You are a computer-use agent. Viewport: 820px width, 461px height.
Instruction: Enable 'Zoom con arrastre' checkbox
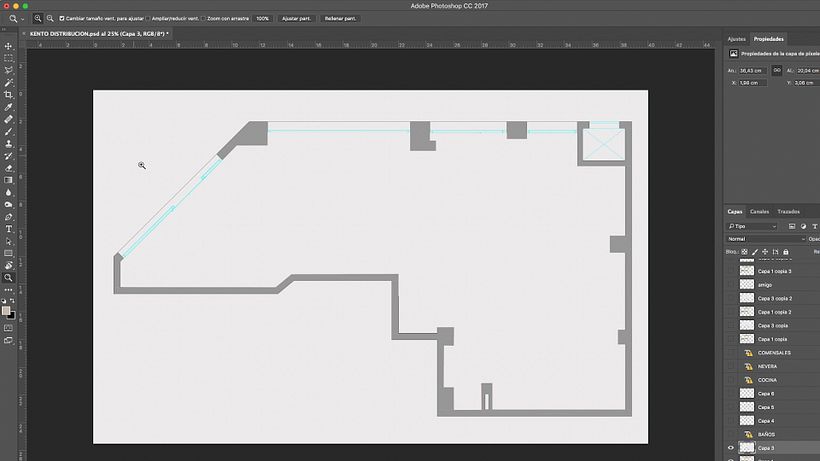203,18
